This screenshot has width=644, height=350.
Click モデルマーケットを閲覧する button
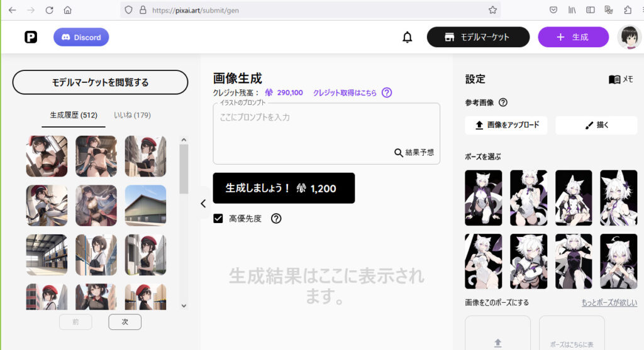pyautogui.click(x=100, y=82)
